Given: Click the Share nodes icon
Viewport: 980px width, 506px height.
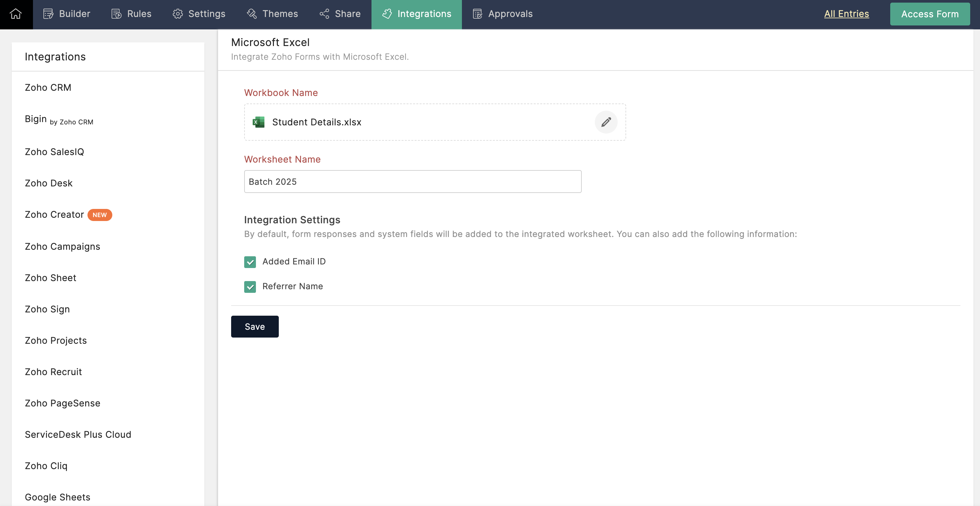Looking at the screenshot, I should tap(324, 14).
